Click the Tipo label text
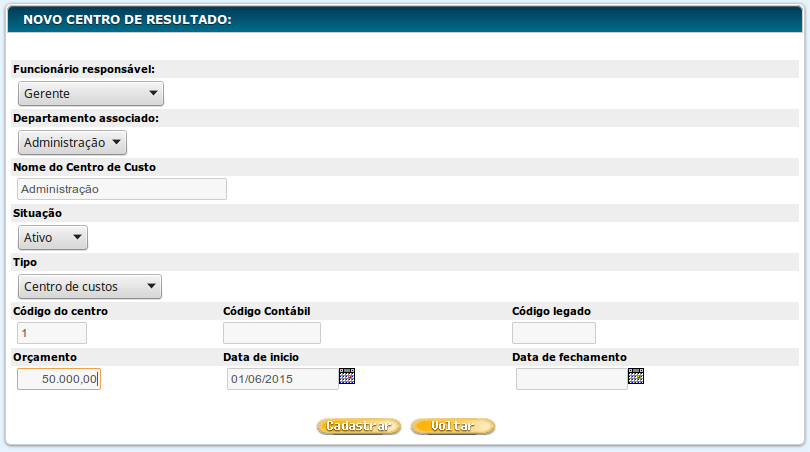Image resolution: width=810 pixels, height=452 pixels. [25, 262]
